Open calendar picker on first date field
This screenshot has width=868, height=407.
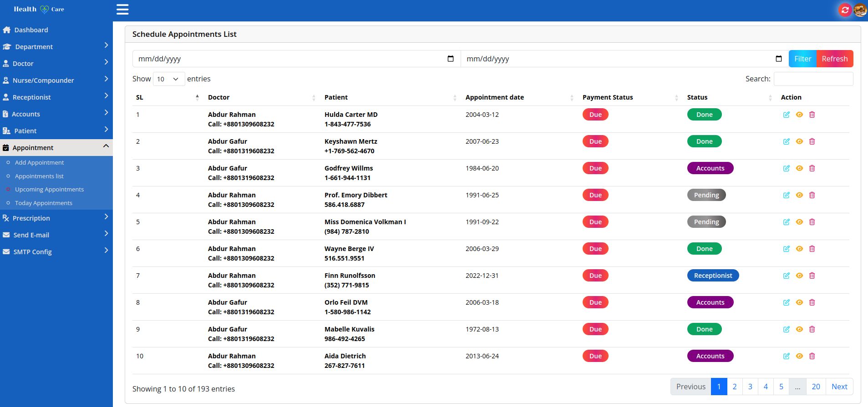(451, 59)
